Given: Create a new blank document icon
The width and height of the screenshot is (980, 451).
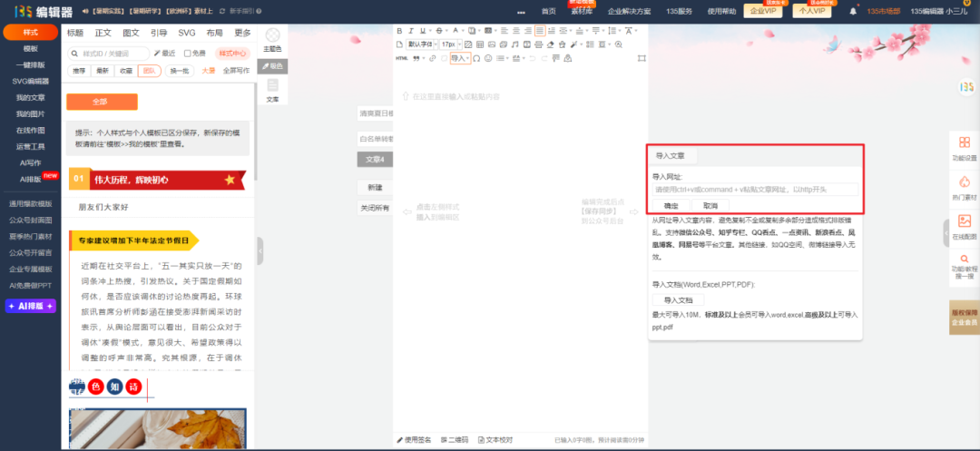Looking at the screenshot, I should point(399,44).
